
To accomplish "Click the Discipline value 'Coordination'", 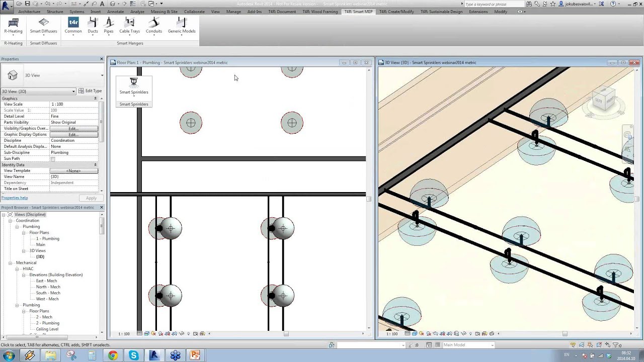I will coord(74,140).
